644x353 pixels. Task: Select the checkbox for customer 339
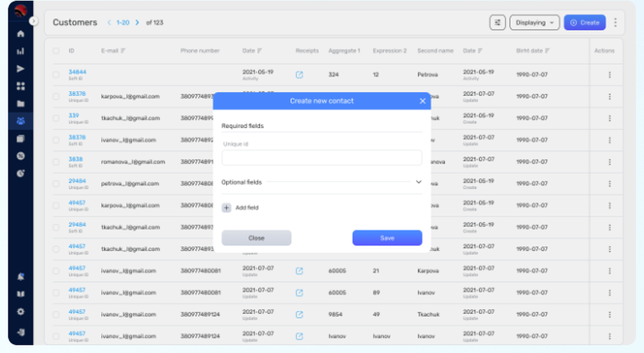(x=56, y=118)
